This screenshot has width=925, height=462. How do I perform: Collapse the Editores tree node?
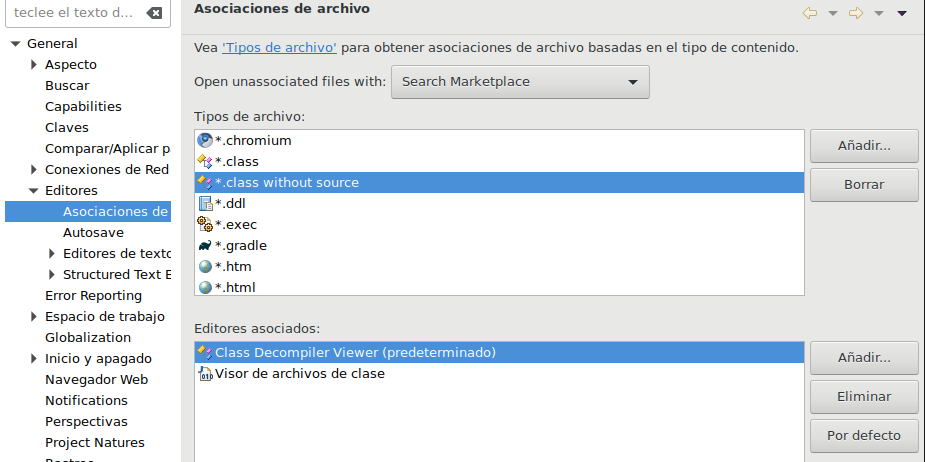point(33,191)
